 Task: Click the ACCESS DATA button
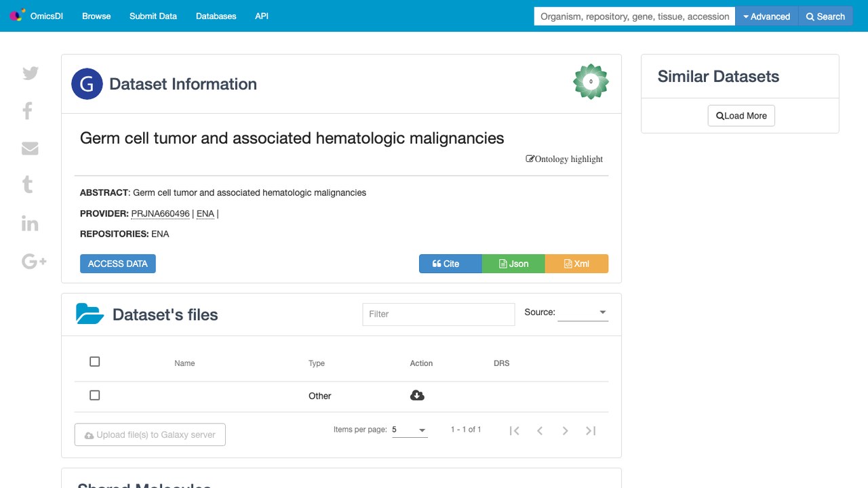(118, 264)
